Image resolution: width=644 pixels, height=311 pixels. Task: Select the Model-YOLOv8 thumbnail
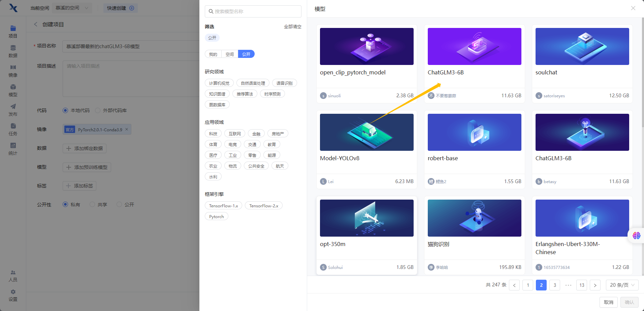(367, 132)
